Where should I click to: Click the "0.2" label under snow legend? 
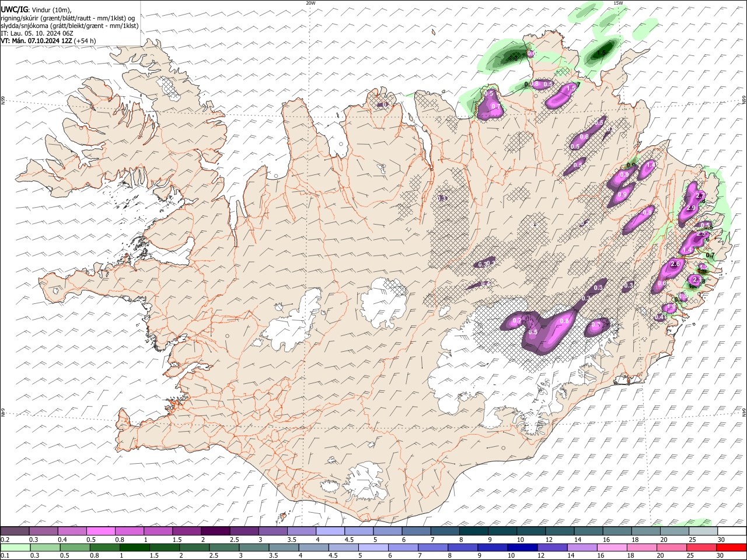point(5,540)
